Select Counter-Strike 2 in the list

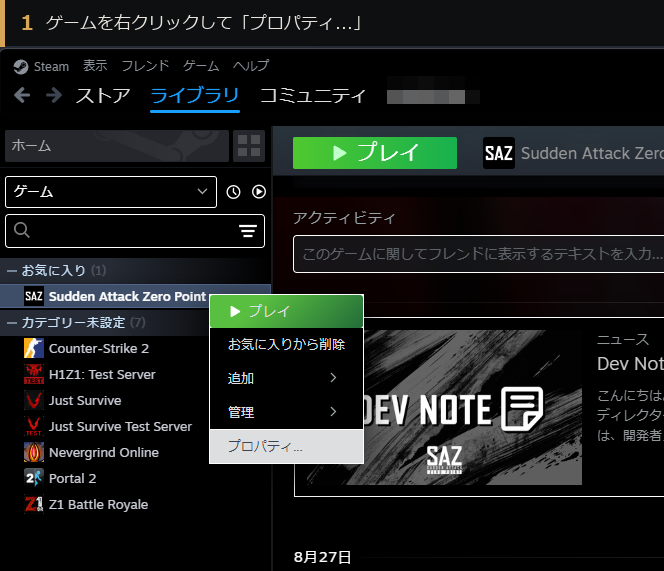(99, 348)
